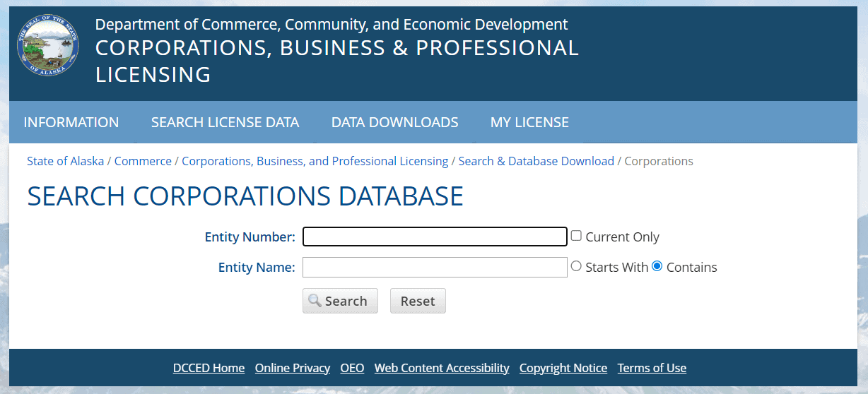Select the Contains radio option

(x=657, y=266)
